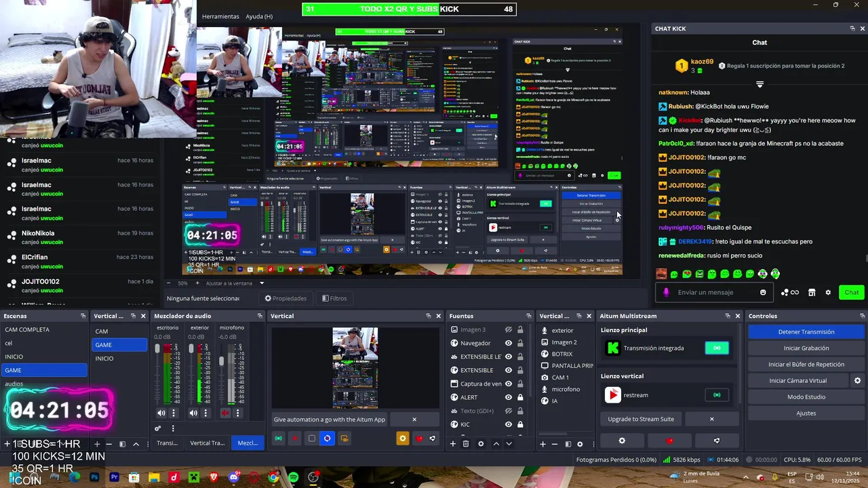This screenshot has height=488, width=868.
Task: Open Photoshop from the taskbar
Action: 94,478
